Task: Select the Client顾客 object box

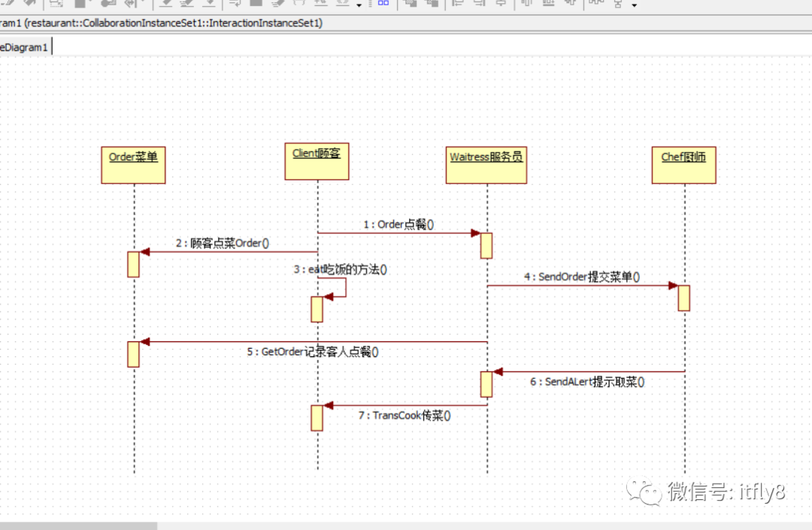Action: pos(317,162)
